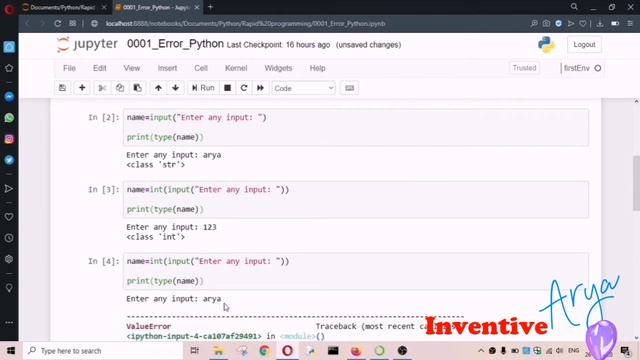Open Opera history clock icon
Image resolution: width=640 pixels, height=360 pixels.
click(9, 238)
